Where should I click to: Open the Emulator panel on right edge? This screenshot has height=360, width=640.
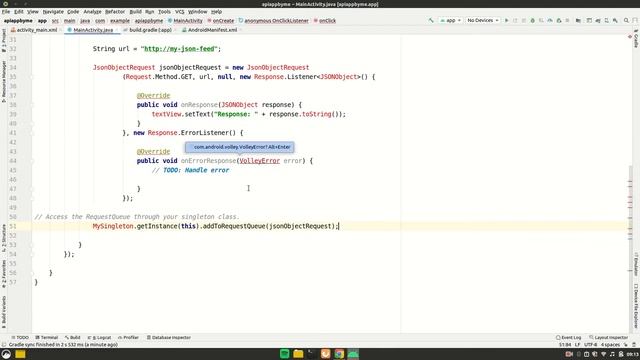636,264
